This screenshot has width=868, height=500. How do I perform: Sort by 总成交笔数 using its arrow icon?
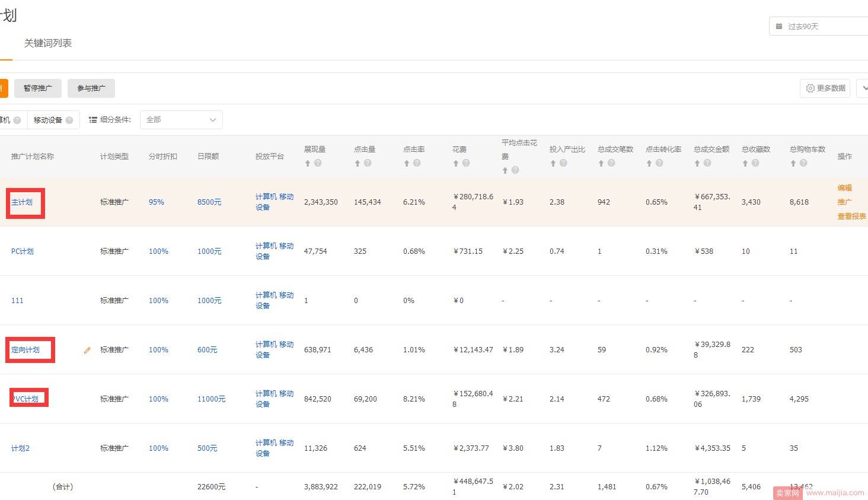pos(601,163)
